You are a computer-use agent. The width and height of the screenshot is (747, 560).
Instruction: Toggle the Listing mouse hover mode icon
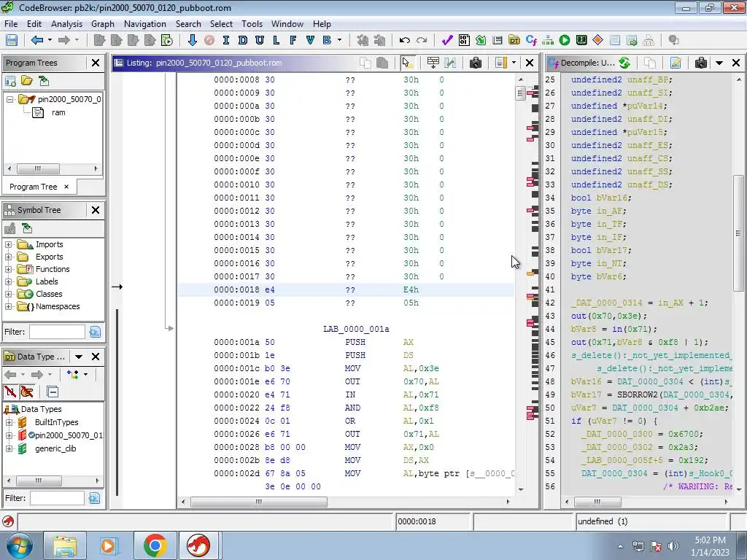(407, 63)
